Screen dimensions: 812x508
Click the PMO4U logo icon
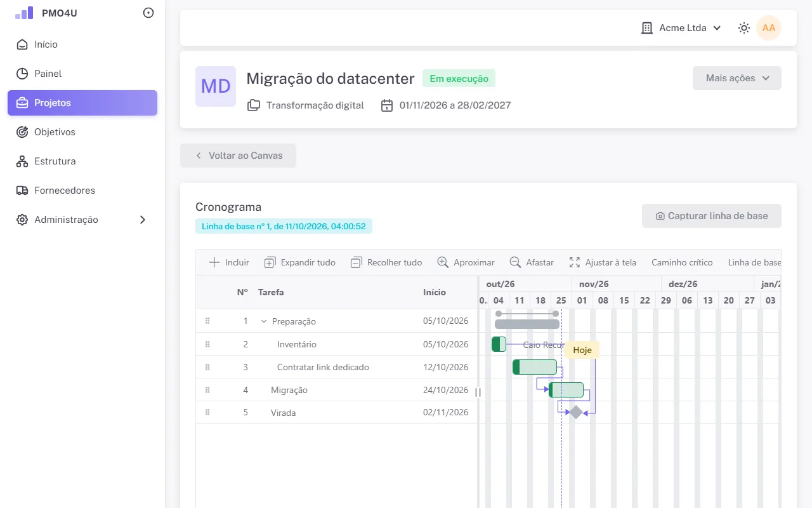point(24,13)
